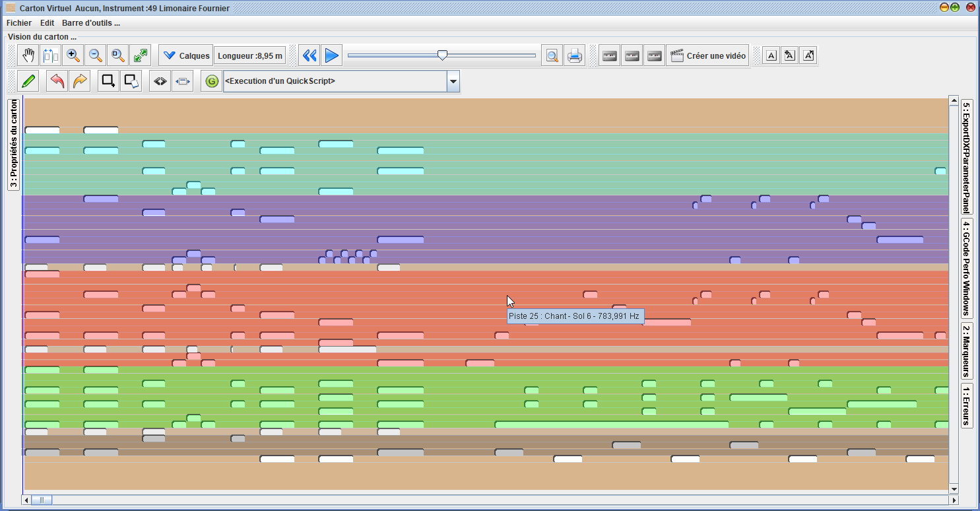Open the '1 : Erreurs' side tab
This screenshot has height=511, width=980.
[x=966, y=405]
